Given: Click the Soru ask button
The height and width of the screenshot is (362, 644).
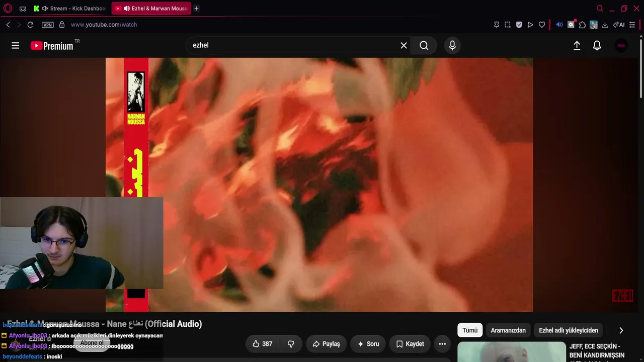Looking at the screenshot, I should click(x=368, y=344).
